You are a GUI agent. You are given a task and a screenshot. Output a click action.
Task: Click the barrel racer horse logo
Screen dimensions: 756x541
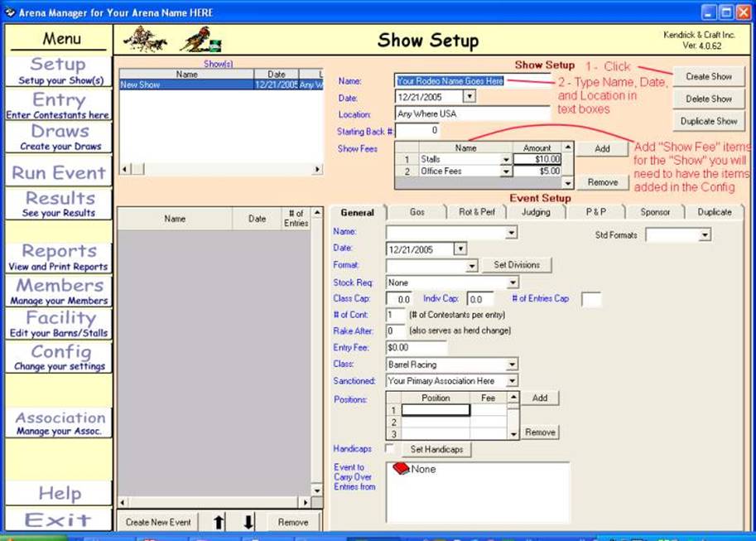point(199,39)
